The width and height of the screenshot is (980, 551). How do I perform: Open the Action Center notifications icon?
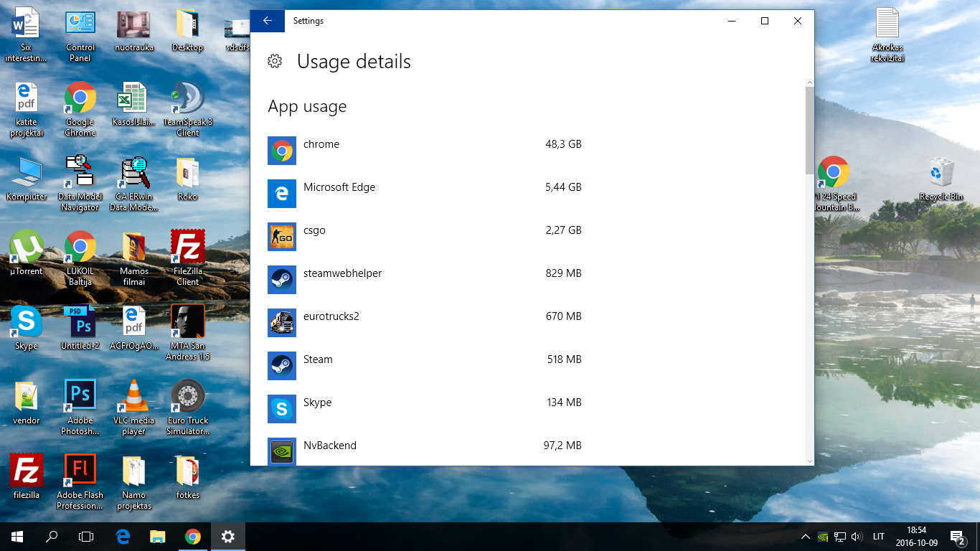click(x=957, y=536)
